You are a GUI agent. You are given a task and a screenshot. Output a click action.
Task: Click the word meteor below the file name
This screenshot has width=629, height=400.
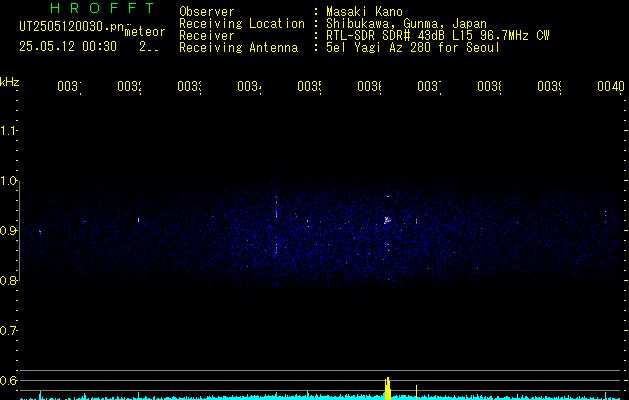(145, 32)
